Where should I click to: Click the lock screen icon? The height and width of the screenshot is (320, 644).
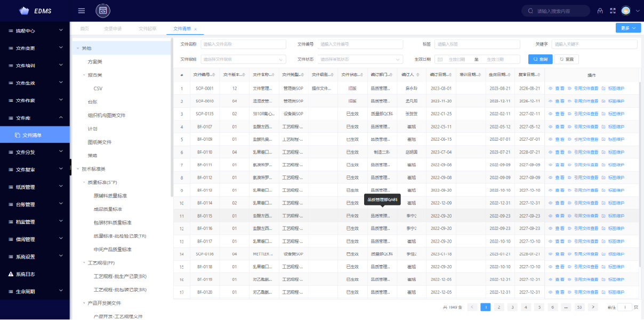(600, 11)
